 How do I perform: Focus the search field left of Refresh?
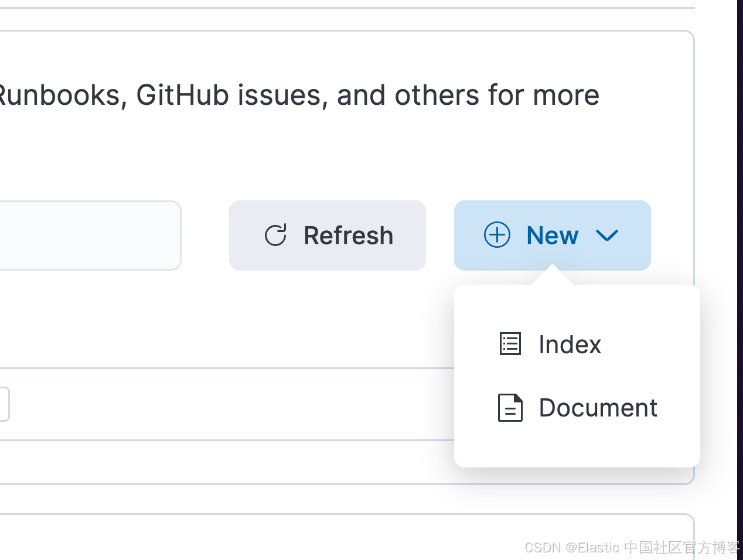coord(90,235)
